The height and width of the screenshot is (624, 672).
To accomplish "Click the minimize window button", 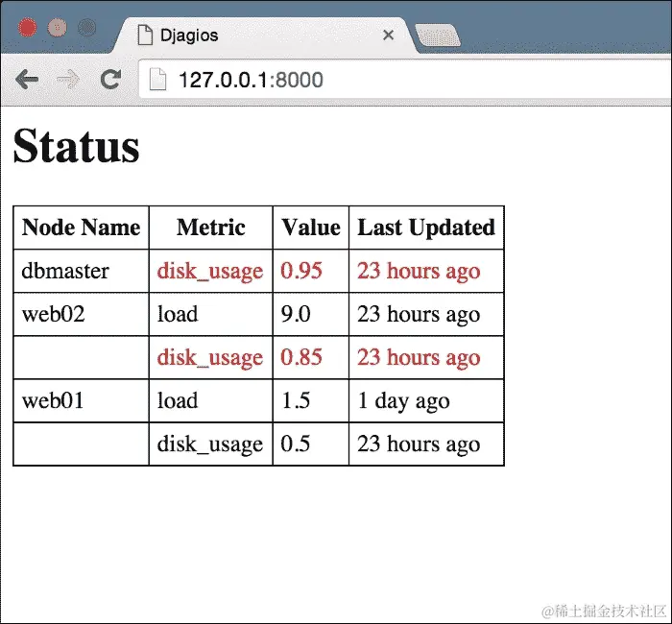I will point(57,28).
